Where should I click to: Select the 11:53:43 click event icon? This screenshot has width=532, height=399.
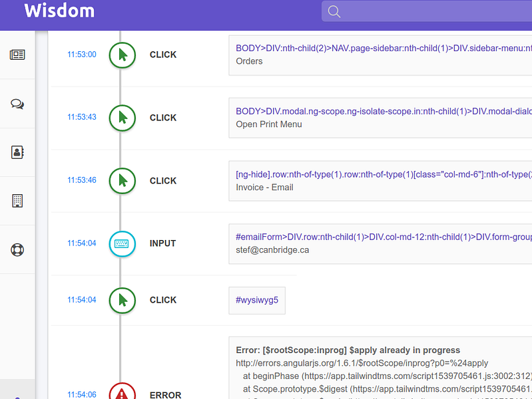point(122,118)
